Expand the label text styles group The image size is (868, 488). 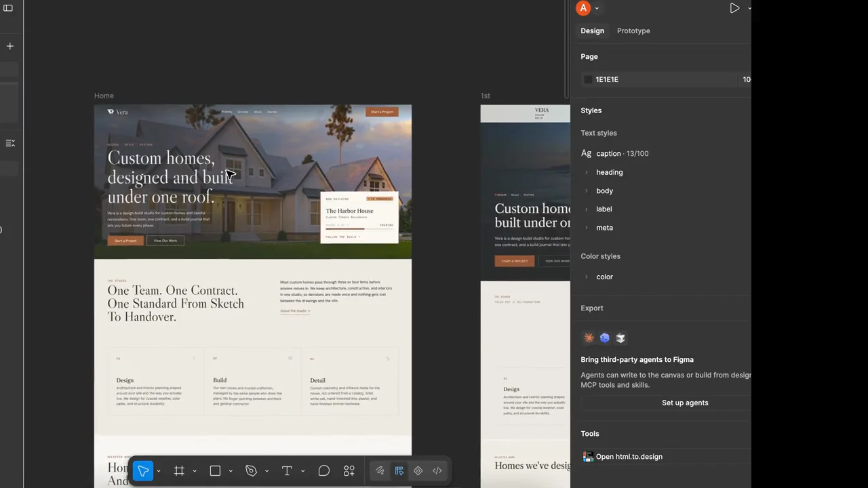pos(587,209)
